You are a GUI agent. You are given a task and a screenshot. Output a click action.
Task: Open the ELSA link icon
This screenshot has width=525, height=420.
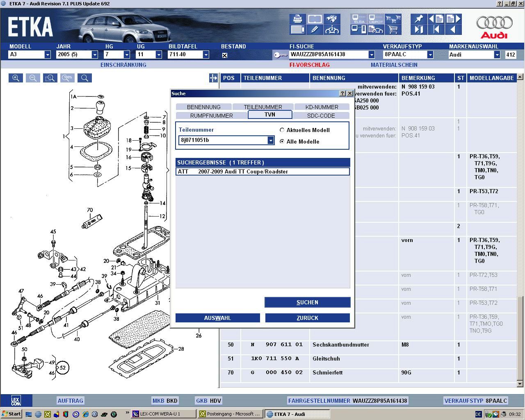coord(359,19)
